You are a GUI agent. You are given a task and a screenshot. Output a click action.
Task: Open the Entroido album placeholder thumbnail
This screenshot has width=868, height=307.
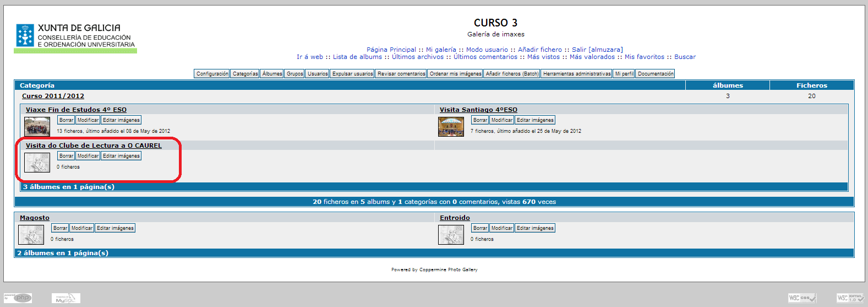(451, 234)
